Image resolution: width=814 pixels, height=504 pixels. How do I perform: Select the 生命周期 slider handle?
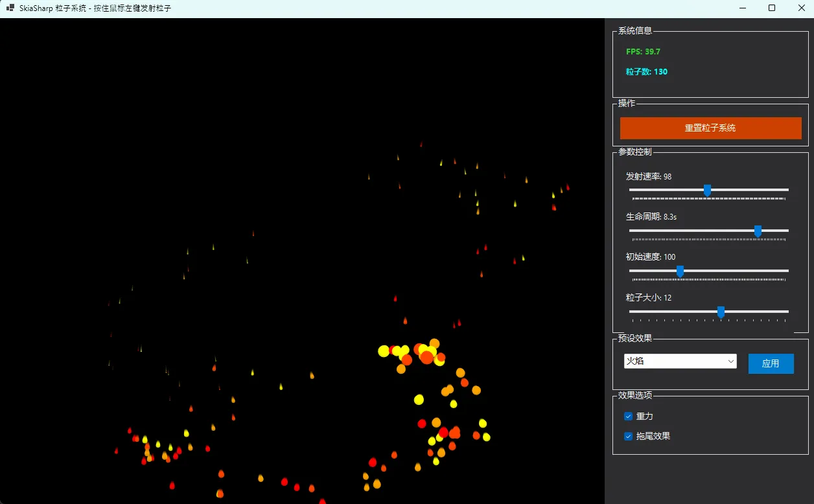click(x=758, y=231)
